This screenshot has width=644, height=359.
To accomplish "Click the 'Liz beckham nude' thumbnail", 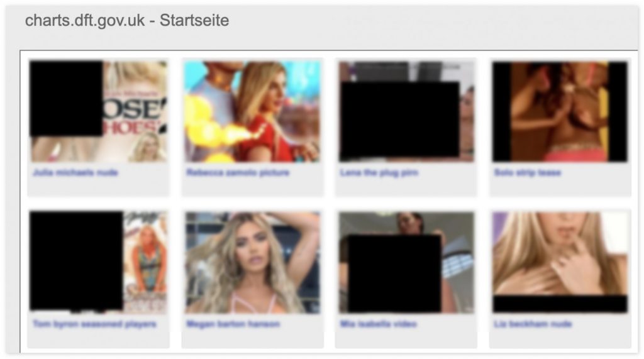I will [559, 262].
